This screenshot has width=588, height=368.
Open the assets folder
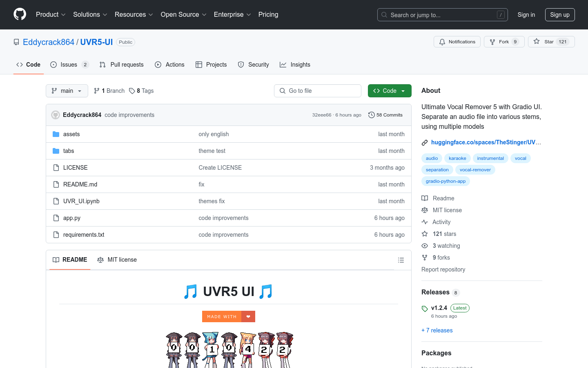(x=71, y=134)
